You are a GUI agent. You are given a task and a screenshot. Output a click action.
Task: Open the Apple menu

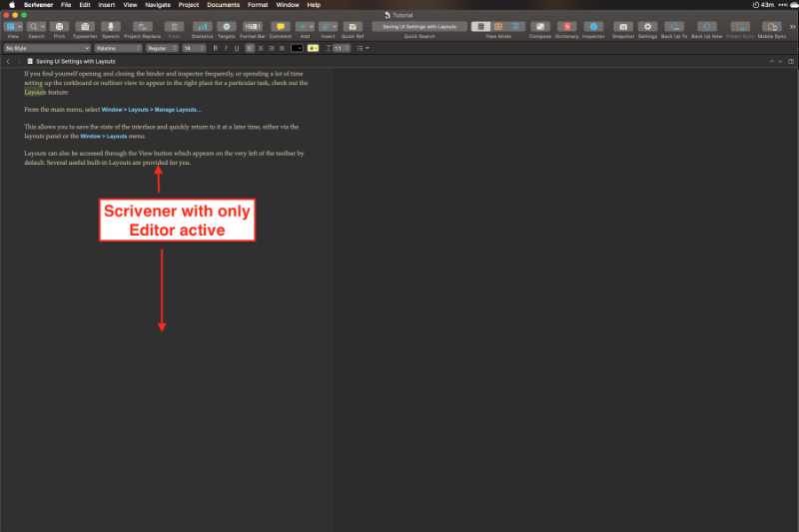click(x=11, y=5)
